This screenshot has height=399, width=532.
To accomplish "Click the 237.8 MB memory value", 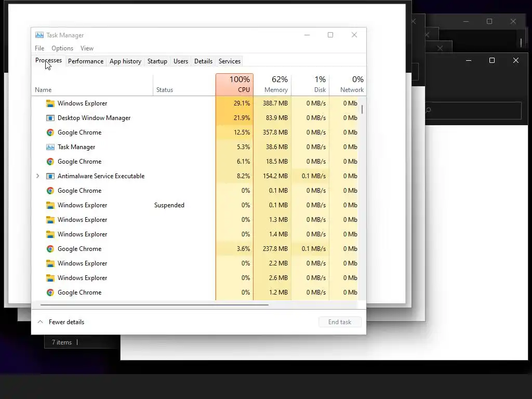I will (275, 249).
